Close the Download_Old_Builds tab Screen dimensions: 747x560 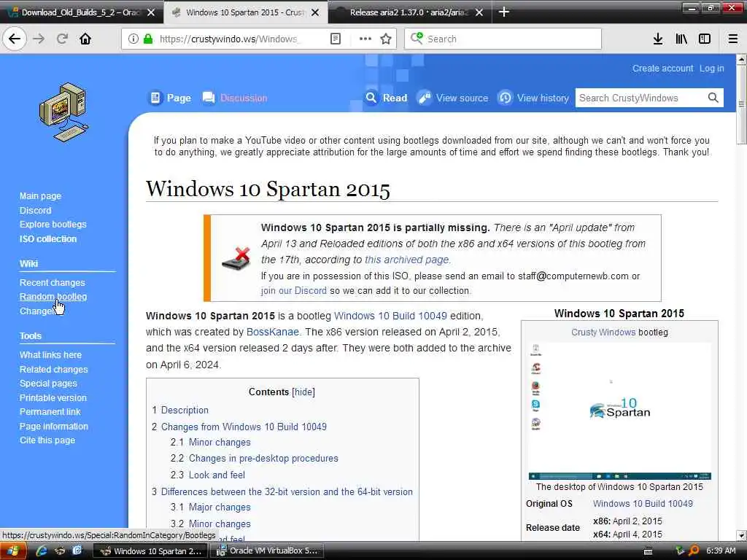(x=151, y=12)
